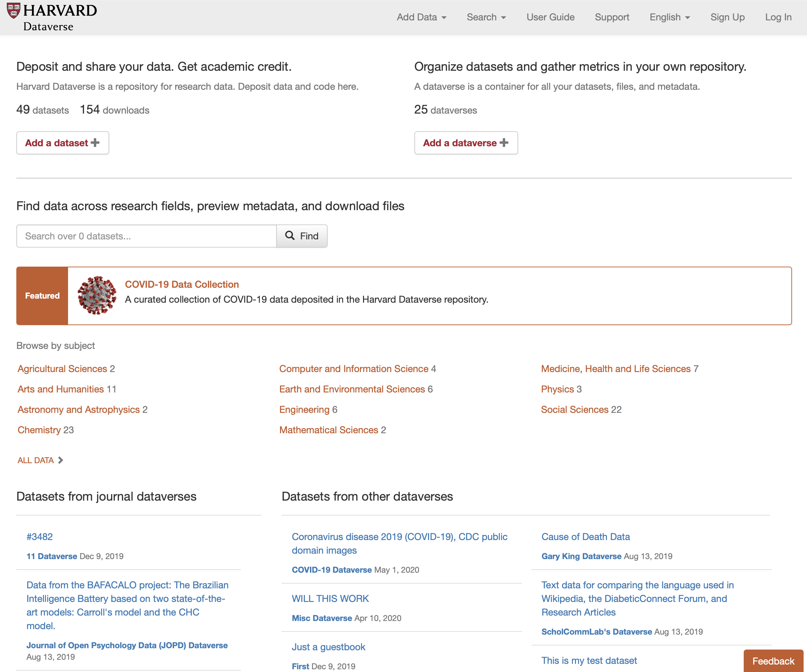This screenshot has width=807, height=672.
Task: Browse the Chemistry subject category
Action: (39, 430)
